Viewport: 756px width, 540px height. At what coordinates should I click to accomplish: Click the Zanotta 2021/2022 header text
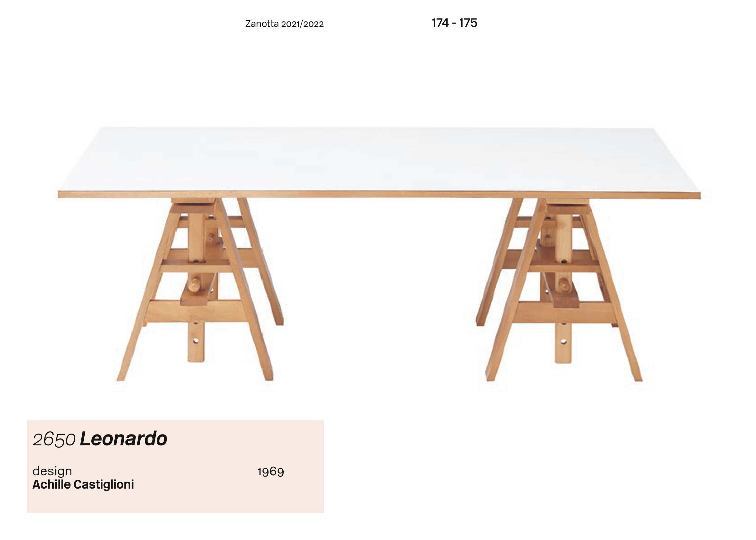coord(284,24)
